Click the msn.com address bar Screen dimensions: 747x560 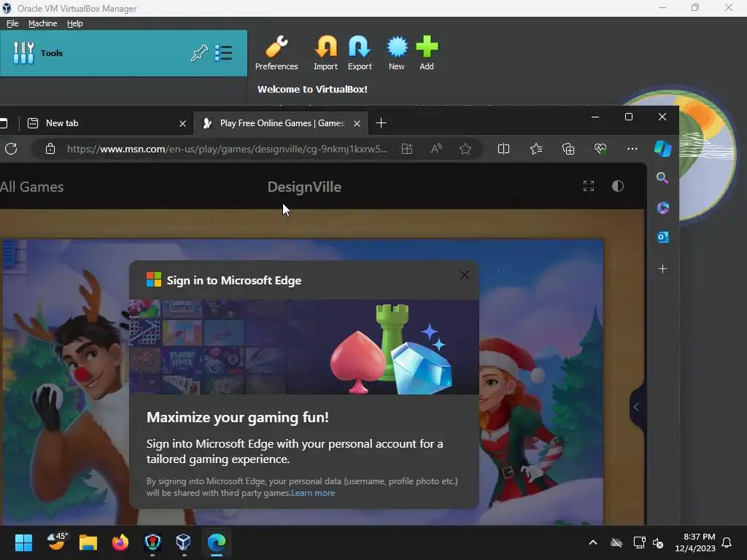pyautogui.click(x=228, y=149)
